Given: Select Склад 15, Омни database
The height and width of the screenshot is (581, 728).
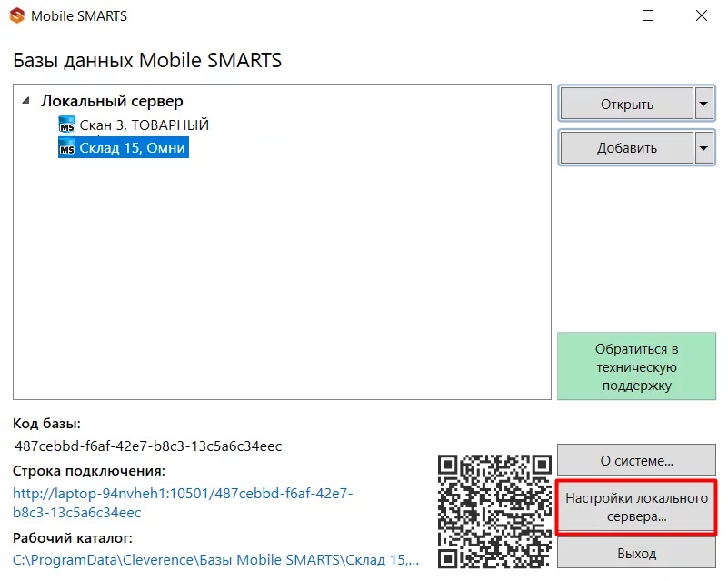Looking at the screenshot, I should coord(133,147).
